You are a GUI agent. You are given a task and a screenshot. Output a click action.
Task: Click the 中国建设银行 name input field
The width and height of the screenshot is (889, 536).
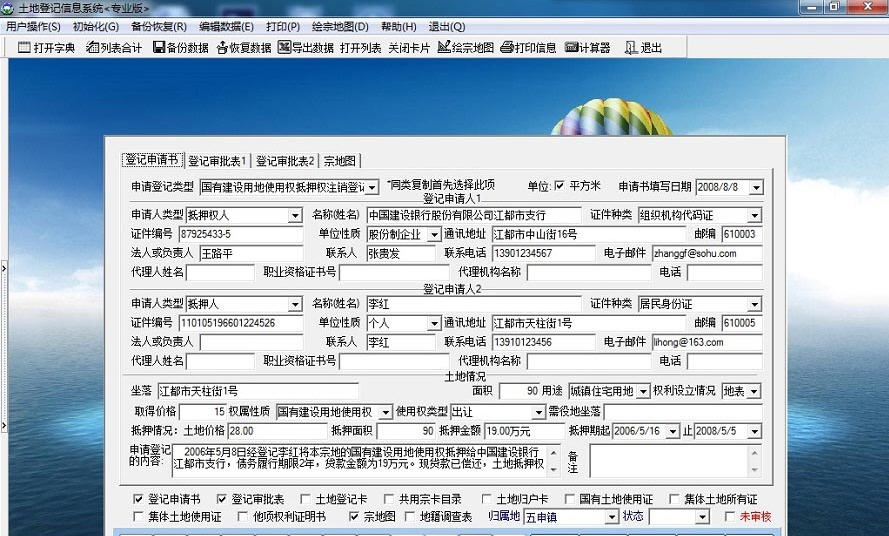474,216
